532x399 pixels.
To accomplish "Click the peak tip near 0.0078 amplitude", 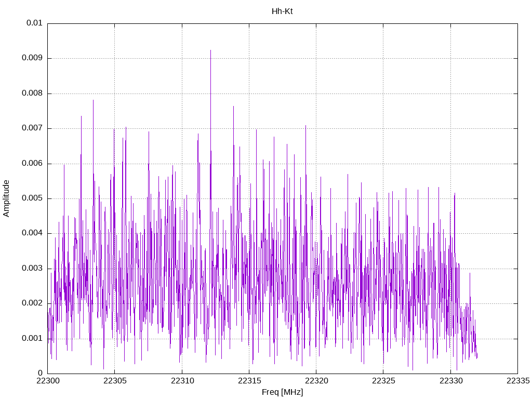I will tap(93, 100).
